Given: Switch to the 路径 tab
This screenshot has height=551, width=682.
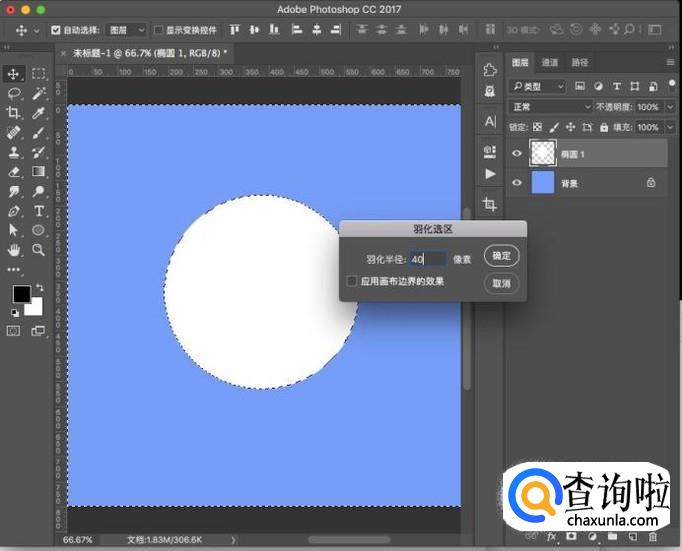Looking at the screenshot, I should coord(580,62).
